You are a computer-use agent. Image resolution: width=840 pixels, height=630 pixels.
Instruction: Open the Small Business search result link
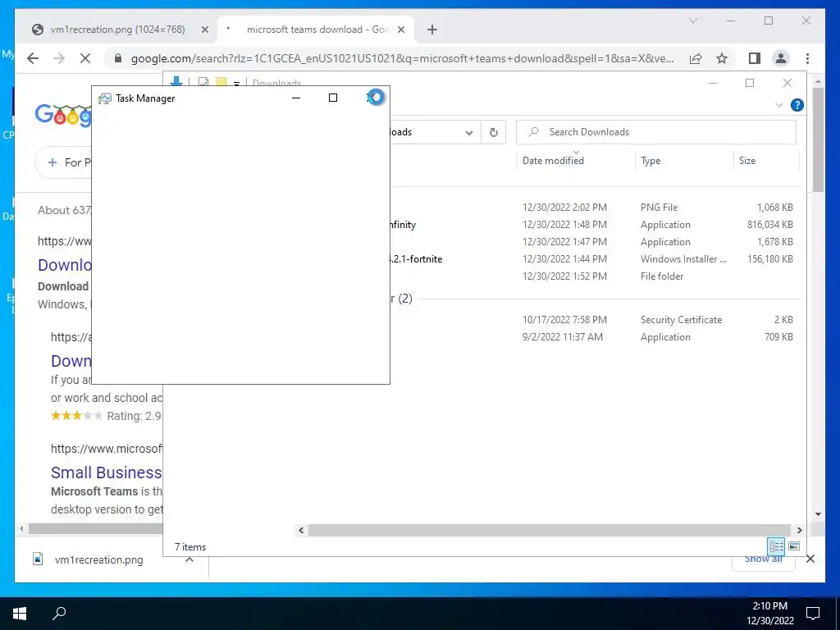(x=106, y=472)
